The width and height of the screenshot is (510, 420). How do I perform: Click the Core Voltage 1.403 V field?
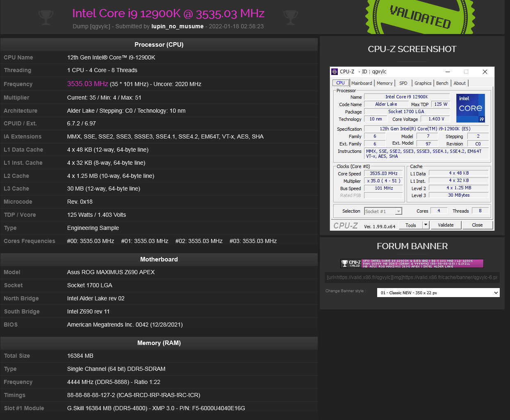click(436, 119)
